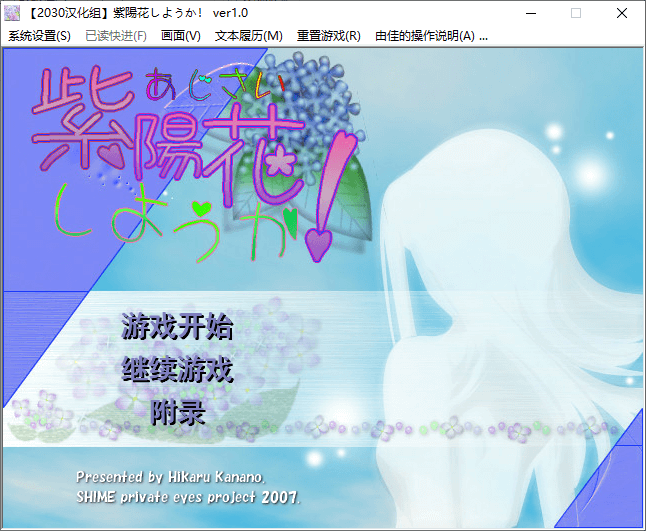Close the game window

(x=622, y=12)
